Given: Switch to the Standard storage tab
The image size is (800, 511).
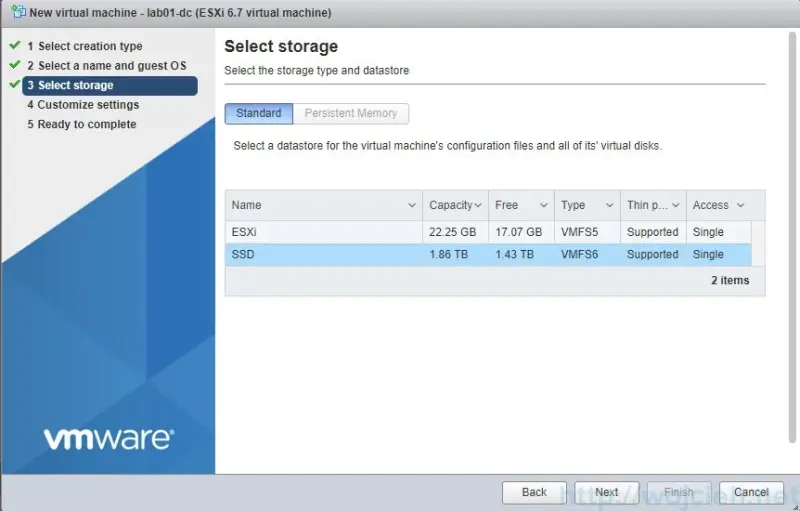Looking at the screenshot, I should point(259,114).
